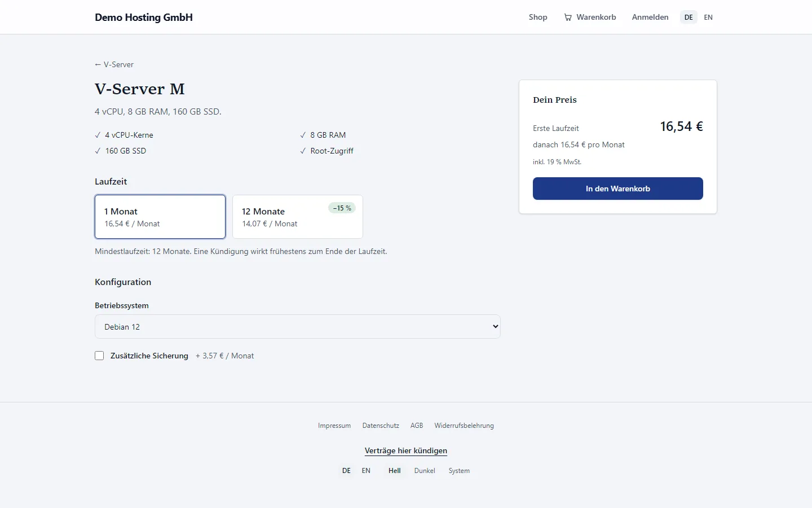Click Verträge hier kündigen link

click(x=406, y=450)
